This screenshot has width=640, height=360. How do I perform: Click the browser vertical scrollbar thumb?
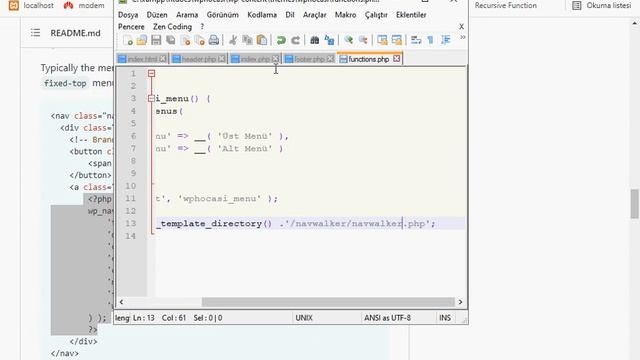click(x=635, y=204)
